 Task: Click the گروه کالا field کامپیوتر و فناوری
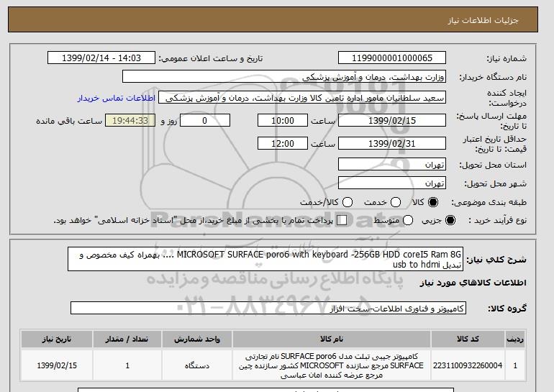(268, 309)
